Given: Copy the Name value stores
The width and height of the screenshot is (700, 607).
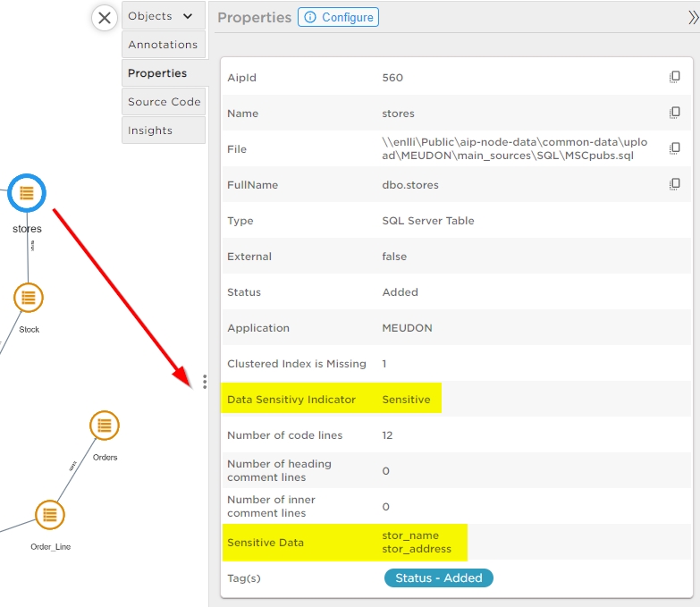Looking at the screenshot, I should point(675,114).
